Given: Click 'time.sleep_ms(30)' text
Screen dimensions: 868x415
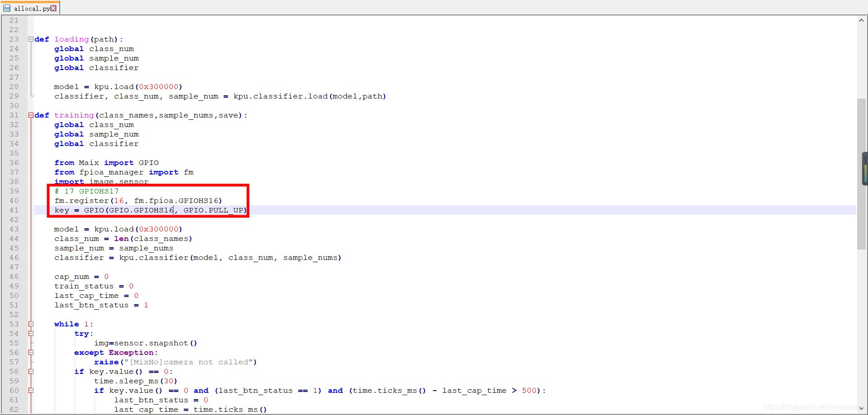Looking at the screenshot, I should (x=136, y=381).
